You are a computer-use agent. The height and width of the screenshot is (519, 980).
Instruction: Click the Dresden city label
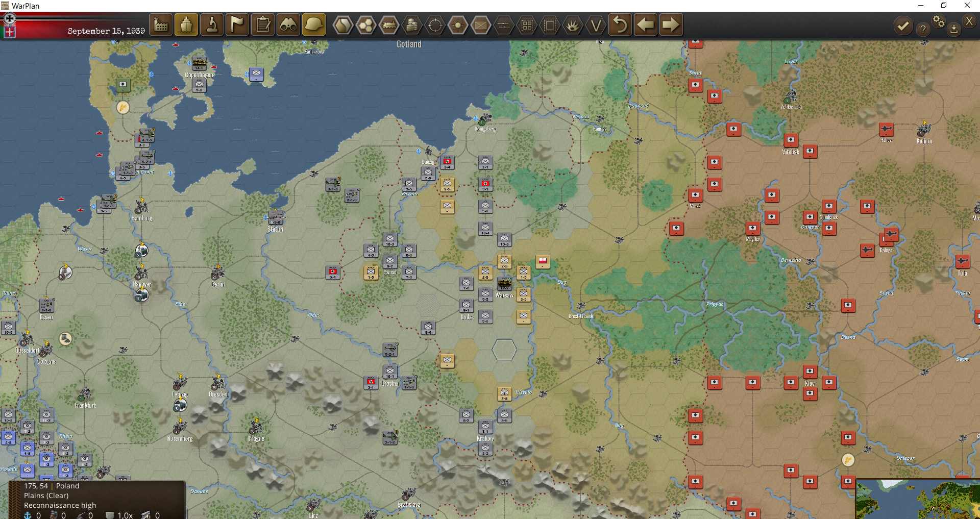(x=218, y=394)
